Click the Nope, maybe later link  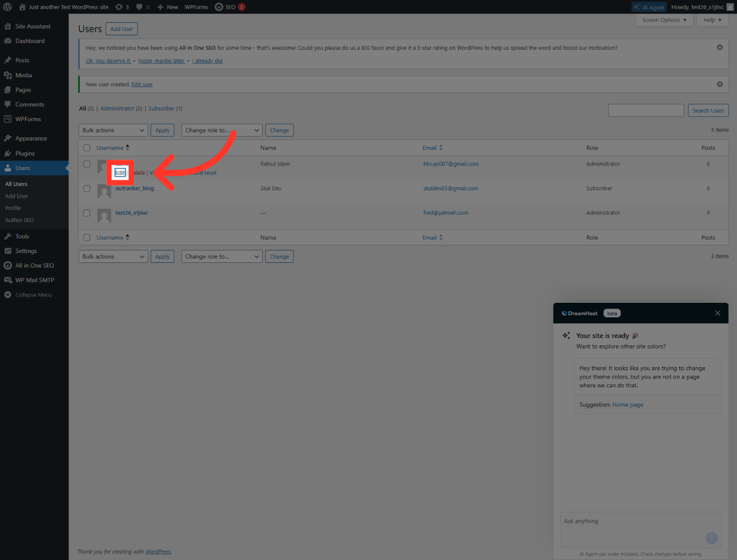(x=161, y=61)
